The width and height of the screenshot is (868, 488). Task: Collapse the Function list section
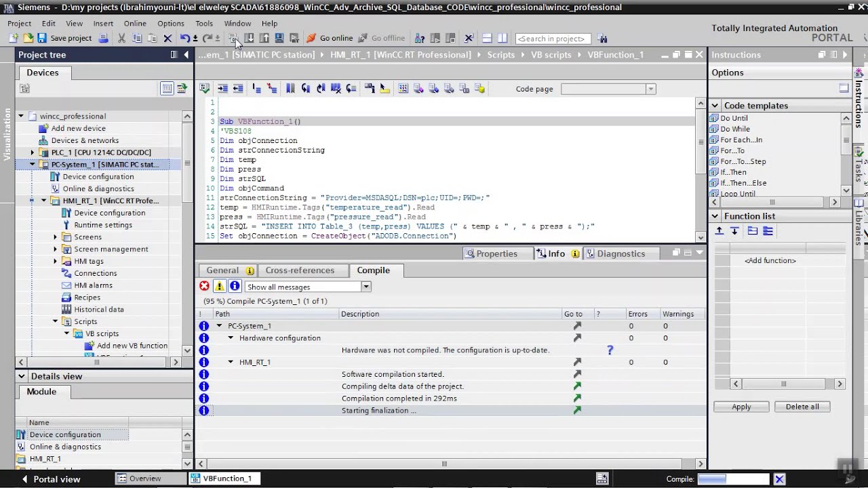715,216
